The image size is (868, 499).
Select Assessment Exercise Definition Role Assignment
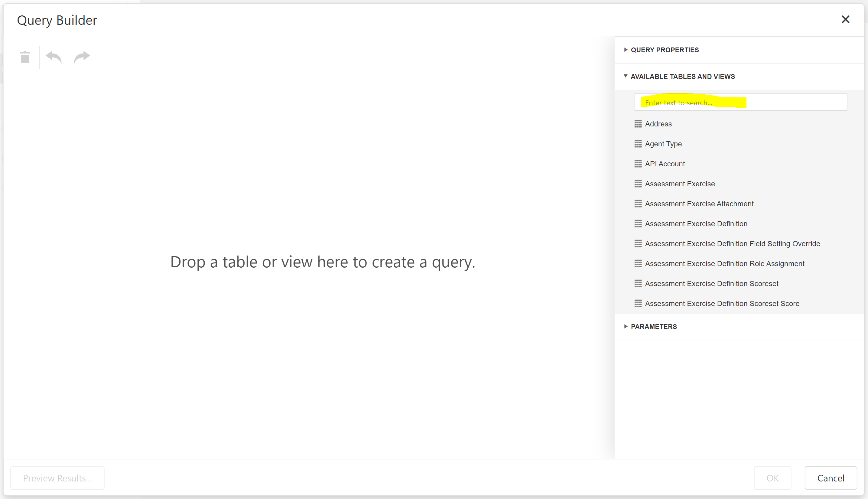[x=724, y=263]
